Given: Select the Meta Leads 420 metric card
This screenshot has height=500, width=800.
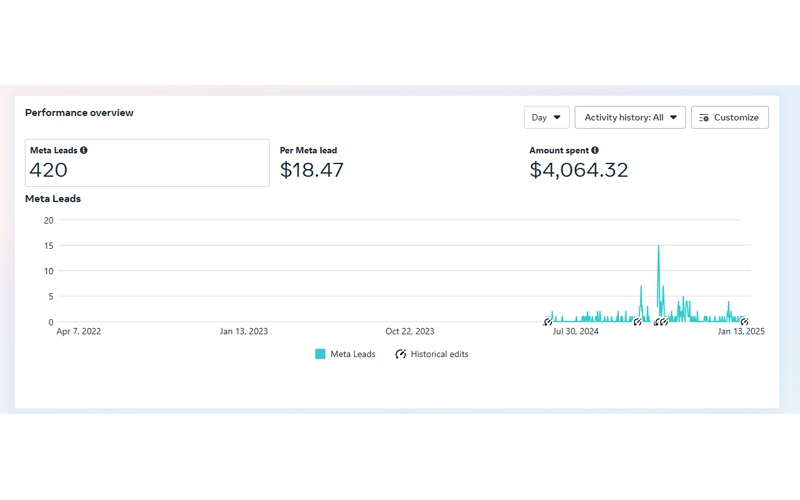Looking at the screenshot, I should click(x=147, y=163).
